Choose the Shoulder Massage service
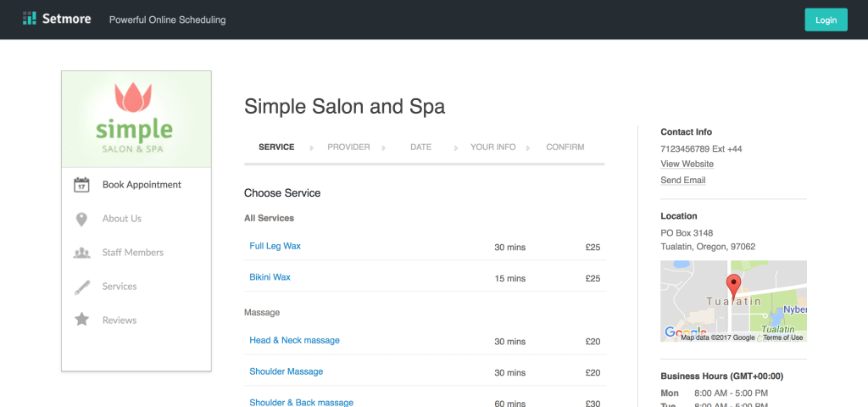This screenshot has width=868, height=407. (287, 371)
